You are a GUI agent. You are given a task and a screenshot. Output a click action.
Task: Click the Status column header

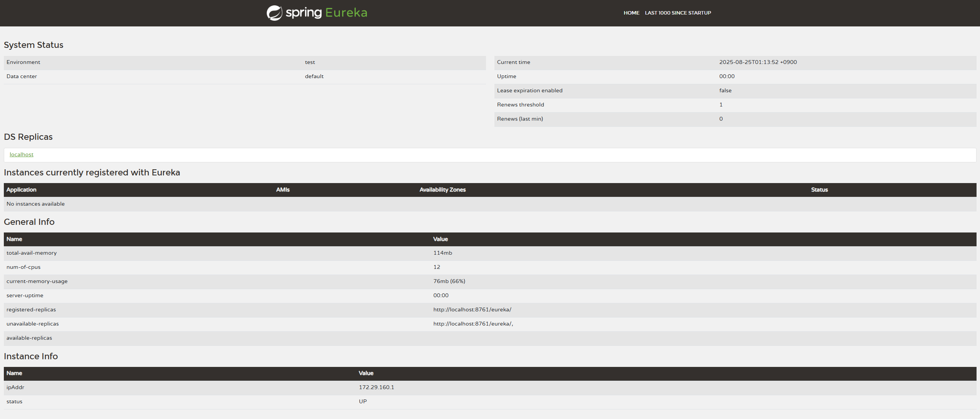[819, 190]
